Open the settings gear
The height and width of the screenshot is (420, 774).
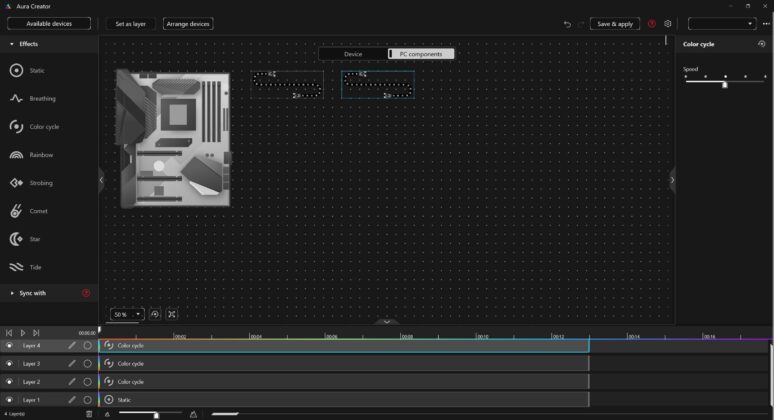pos(667,24)
